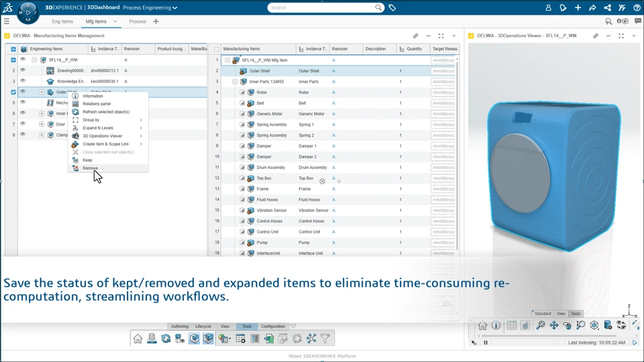The image size is (644, 362).
Task: Toggle visibility eye for row 8 Clamp
Action: [23, 134]
